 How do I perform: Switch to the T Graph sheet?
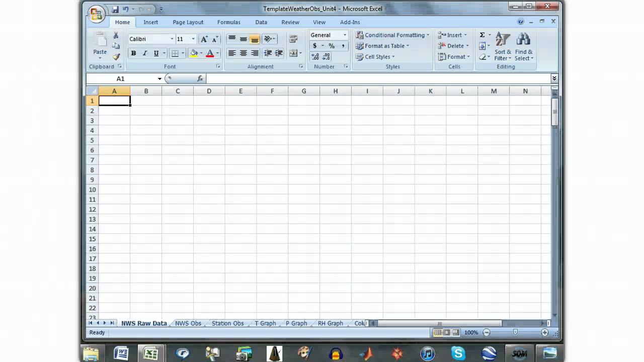coord(265,323)
